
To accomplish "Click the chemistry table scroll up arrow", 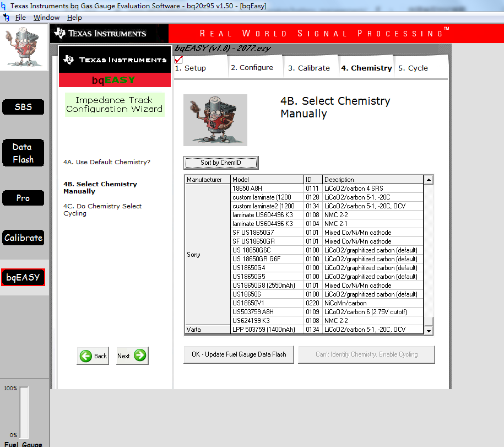I will (x=429, y=180).
